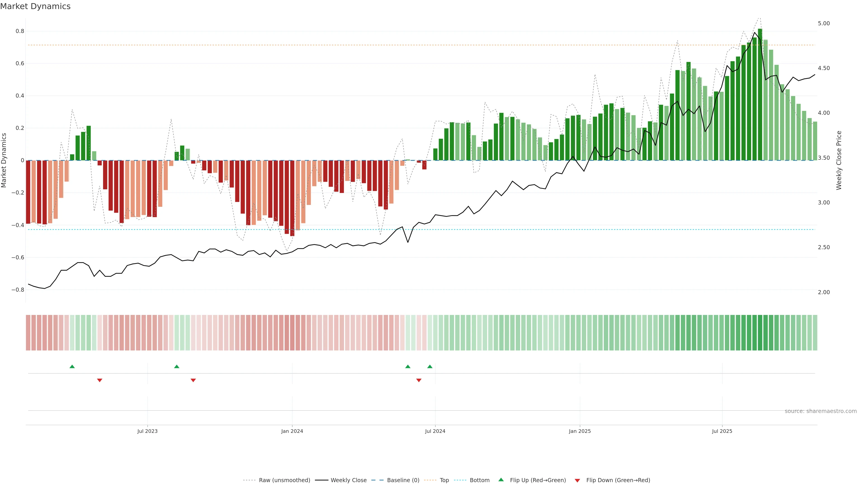
Task: Hide the Top threshold line via legend
Action: [x=444, y=480]
